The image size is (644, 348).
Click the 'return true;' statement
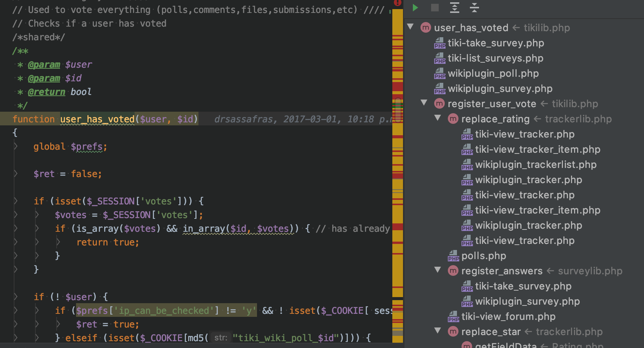click(x=108, y=242)
